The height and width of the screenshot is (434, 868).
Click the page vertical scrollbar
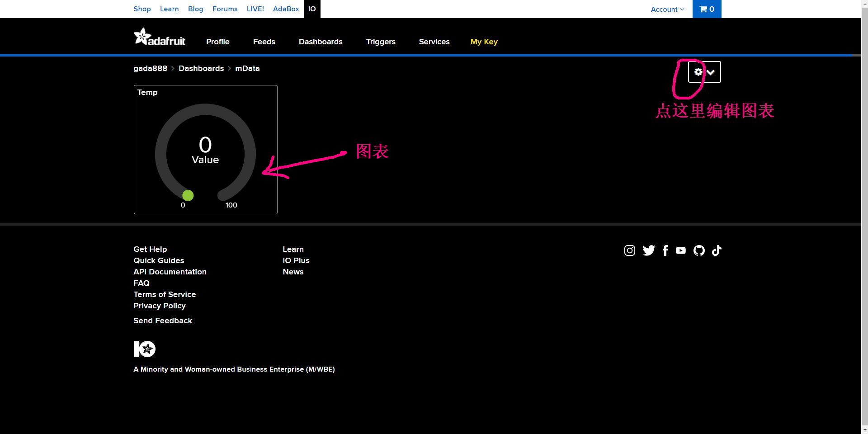coord(864,217)
